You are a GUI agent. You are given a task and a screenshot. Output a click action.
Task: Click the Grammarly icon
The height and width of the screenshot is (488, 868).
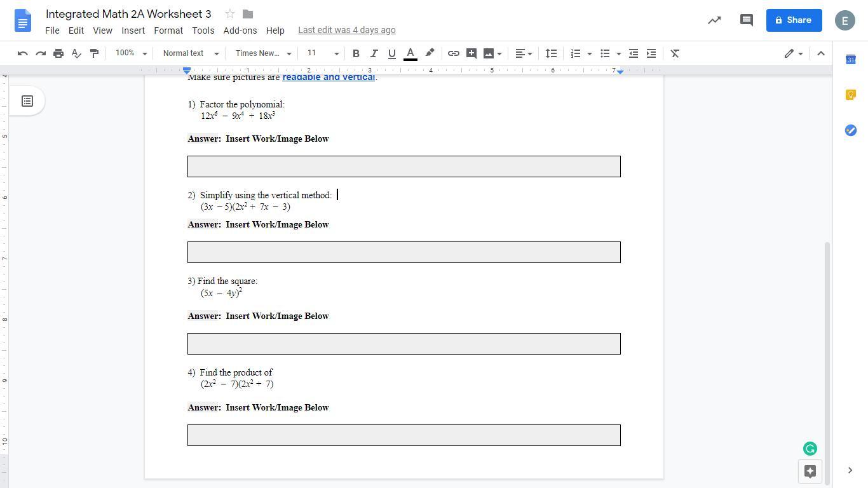tap(810, 449)
